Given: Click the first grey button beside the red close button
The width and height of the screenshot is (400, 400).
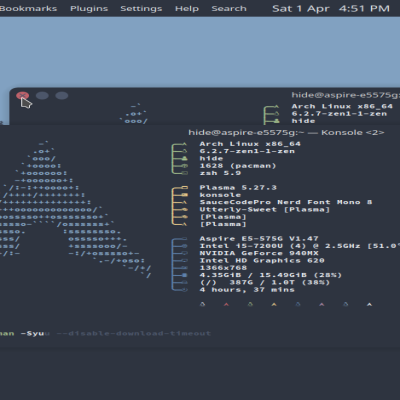Looking at the screenshot, I should [x=42, y=96].
